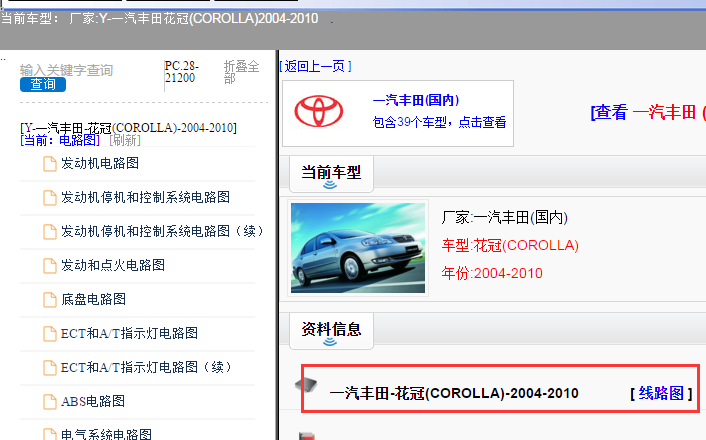706x440 pixels.
Task: Select 电气系统电路图 entry
Action: click(x=107, y=434)
